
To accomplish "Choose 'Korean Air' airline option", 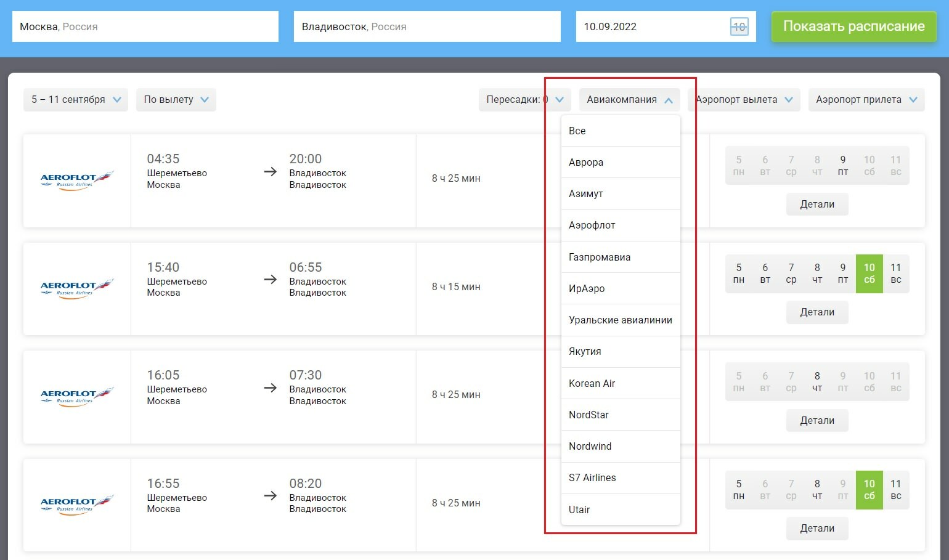I will [621, 383].
